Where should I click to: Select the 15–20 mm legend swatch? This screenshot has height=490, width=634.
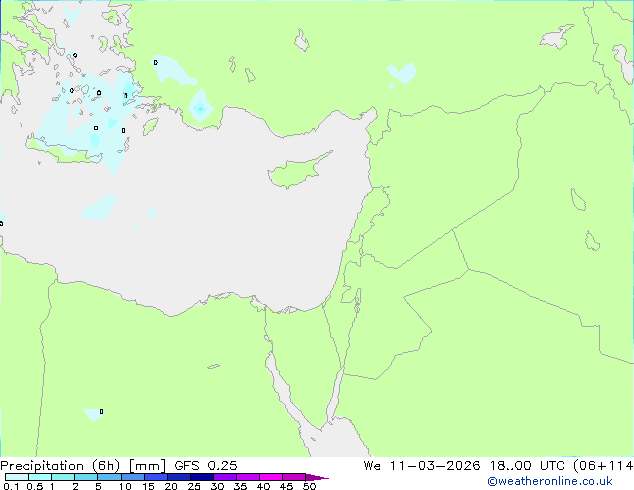click(155, 477)
